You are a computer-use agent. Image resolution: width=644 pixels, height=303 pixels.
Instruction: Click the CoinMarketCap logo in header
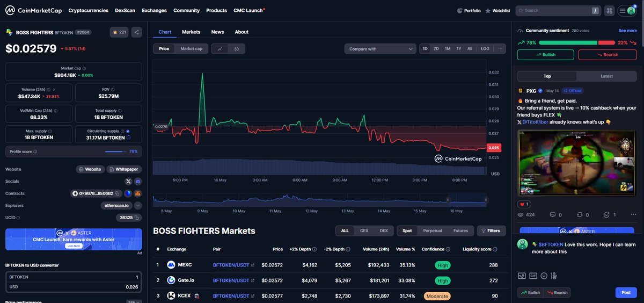tap(33, 10)
